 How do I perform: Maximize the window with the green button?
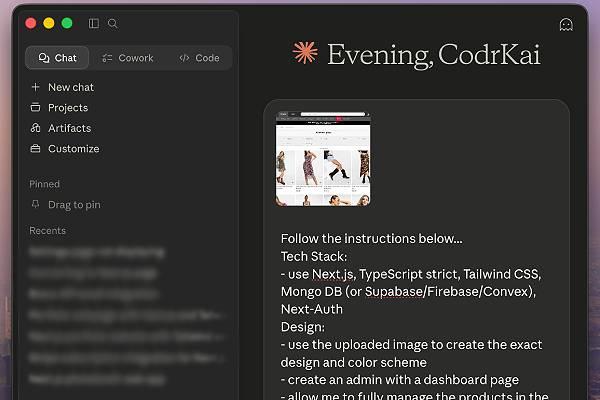click(x=67, y=23)
